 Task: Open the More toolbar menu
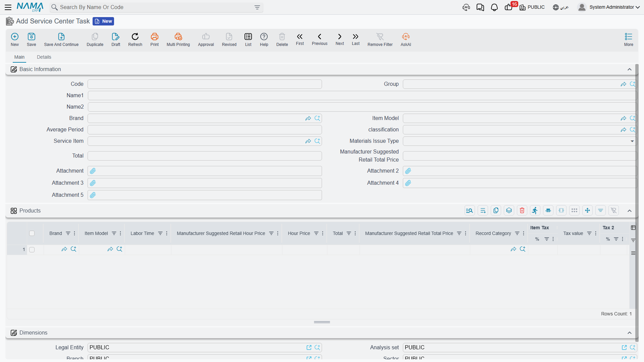point(629,40)
